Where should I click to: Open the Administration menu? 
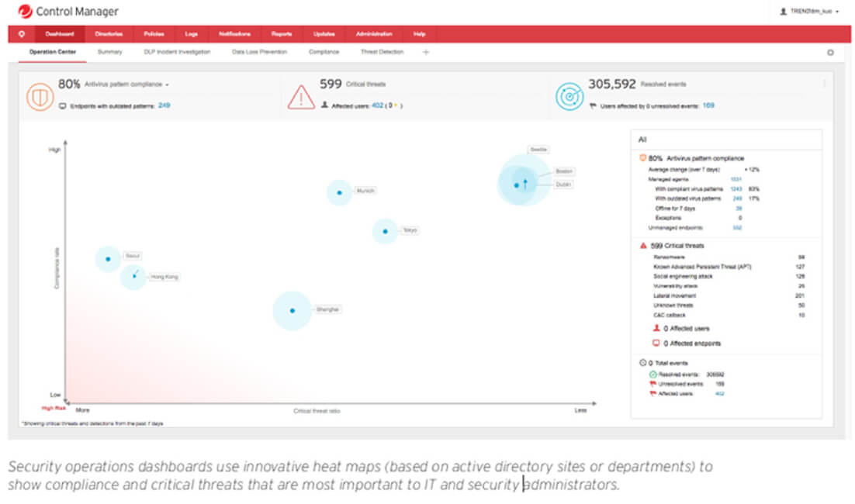click(374, 34)
